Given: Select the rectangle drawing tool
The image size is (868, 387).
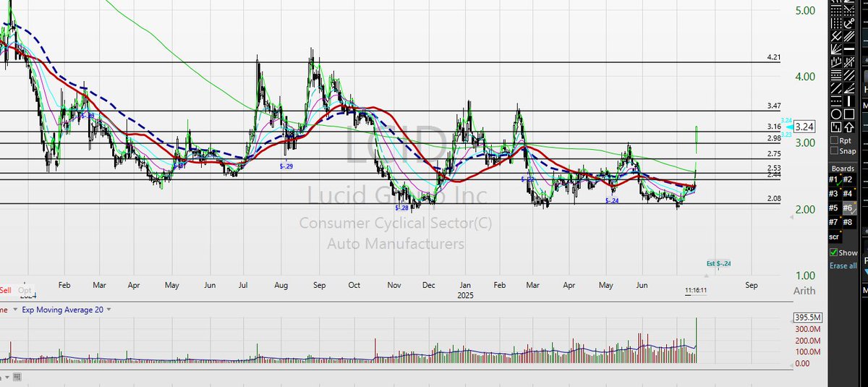Looking at the screenshot, I should (x=848, y=114).
